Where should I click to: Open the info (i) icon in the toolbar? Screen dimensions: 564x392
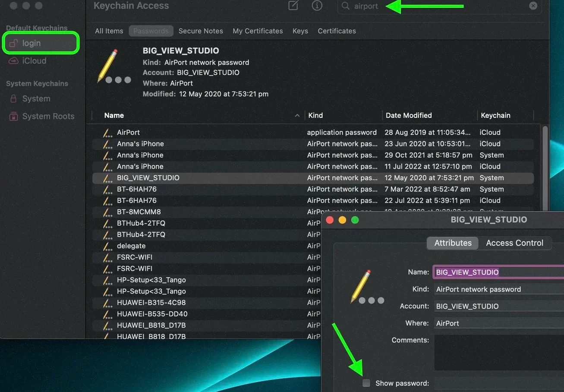pyautogui.click(x=317, y=6)
